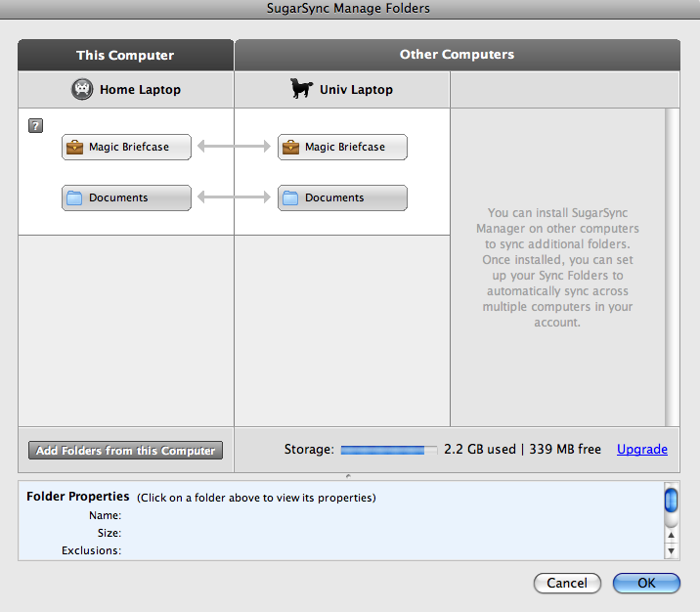700x612 pixels.
Task: Click the 'You can install SugarSync Manager' message
Action: (557, 268)
